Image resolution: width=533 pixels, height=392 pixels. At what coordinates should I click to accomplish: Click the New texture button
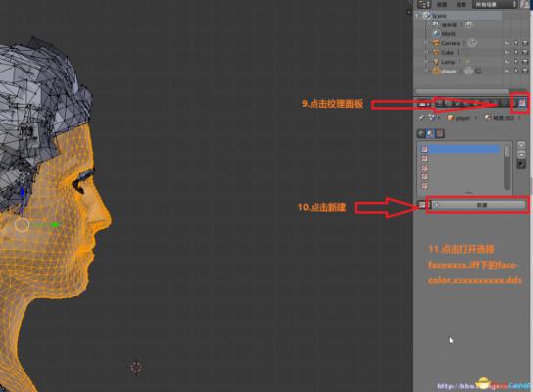point(478,205)
